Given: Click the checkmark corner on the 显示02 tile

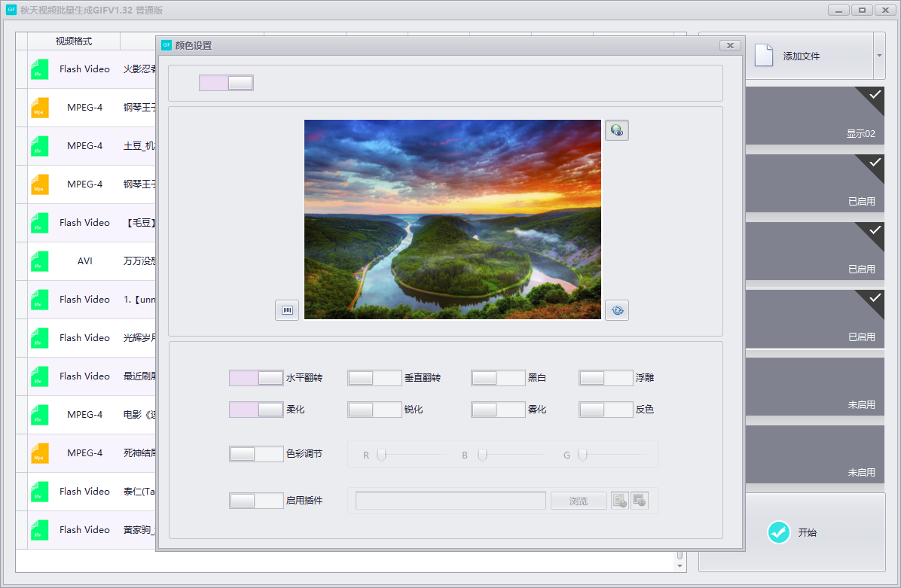Looking at the screenshot, I should tap(873, 96).
